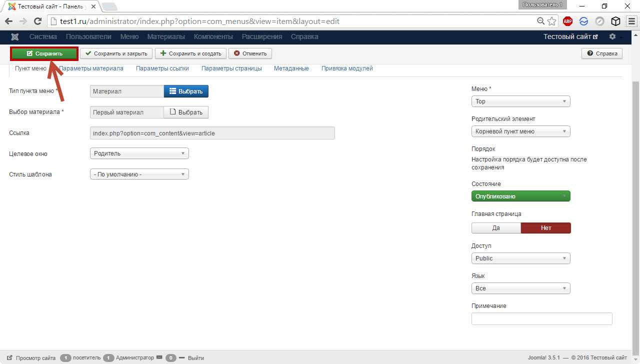
Task: Click the green Сохранить button
Action: [x=44, y=53]
